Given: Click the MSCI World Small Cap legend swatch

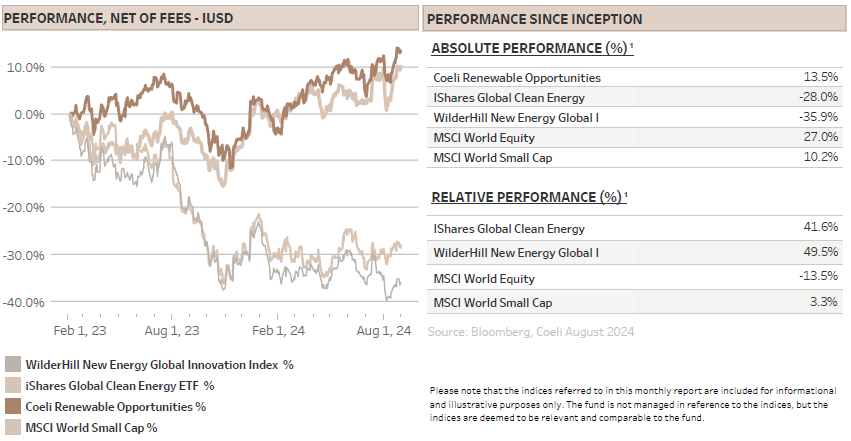Looking at the screenshot, I should tap(14, 427).
